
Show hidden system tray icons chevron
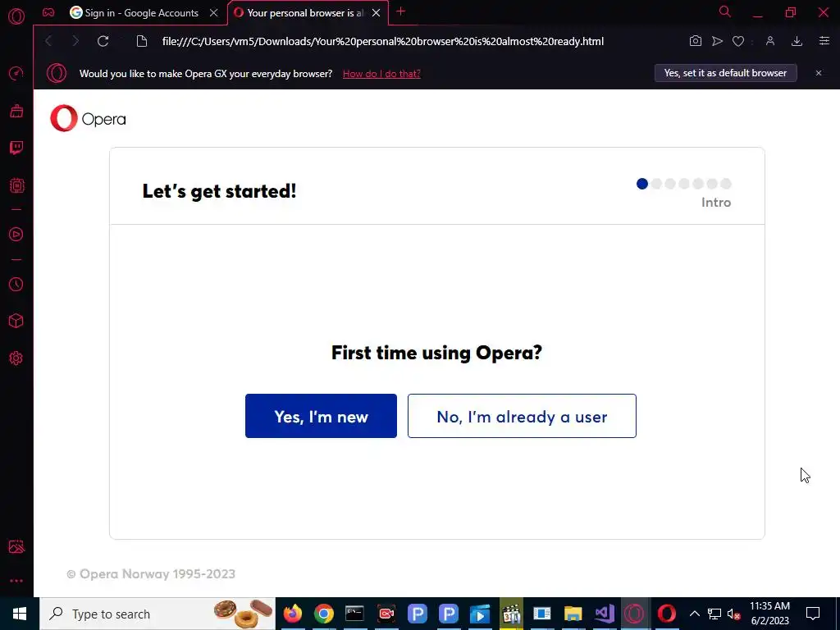tap(694, 614)
